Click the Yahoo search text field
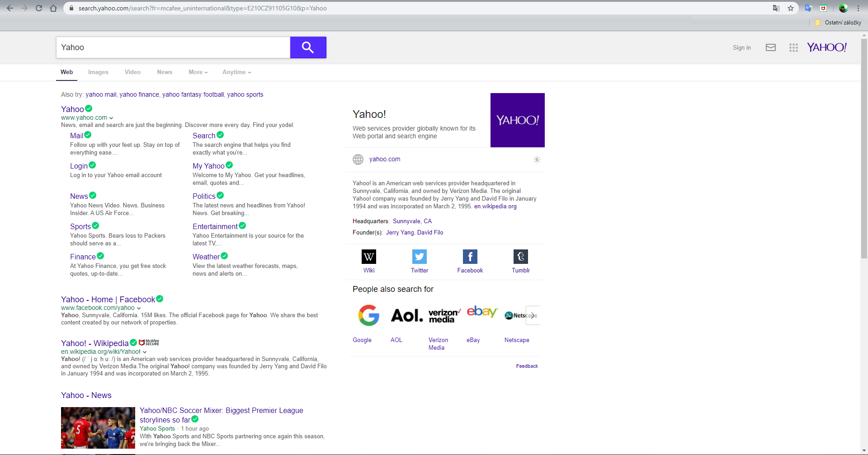 tap(173, 47)
